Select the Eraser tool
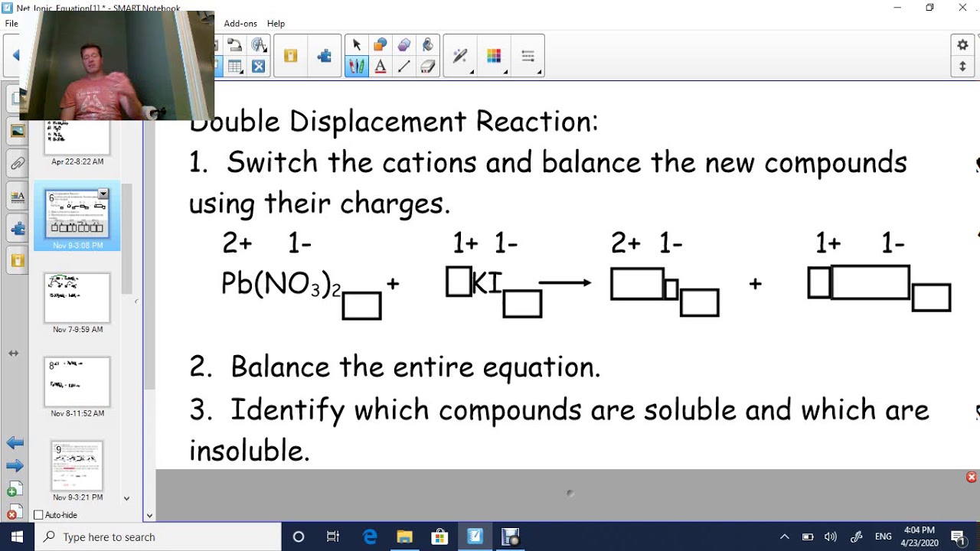Screen dimensions: 980x551 428,67
